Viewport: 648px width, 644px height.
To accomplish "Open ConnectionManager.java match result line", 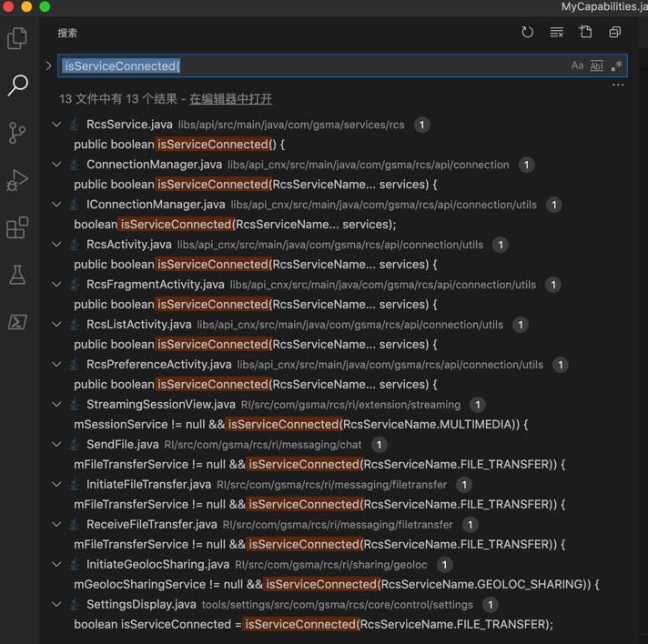I will 256,185.
